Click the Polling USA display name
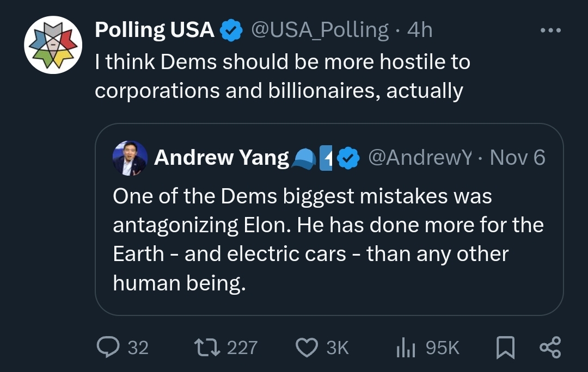 (155, 30)
